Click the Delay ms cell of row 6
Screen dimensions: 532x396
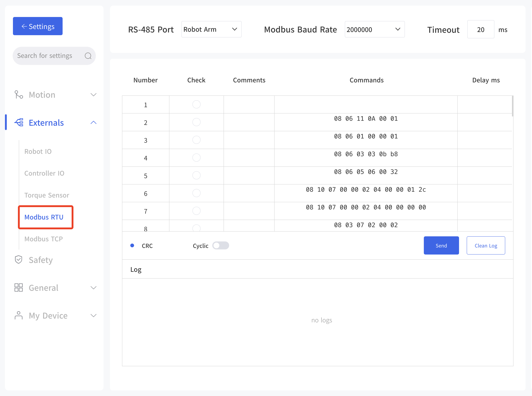click(x=484, y=193)
